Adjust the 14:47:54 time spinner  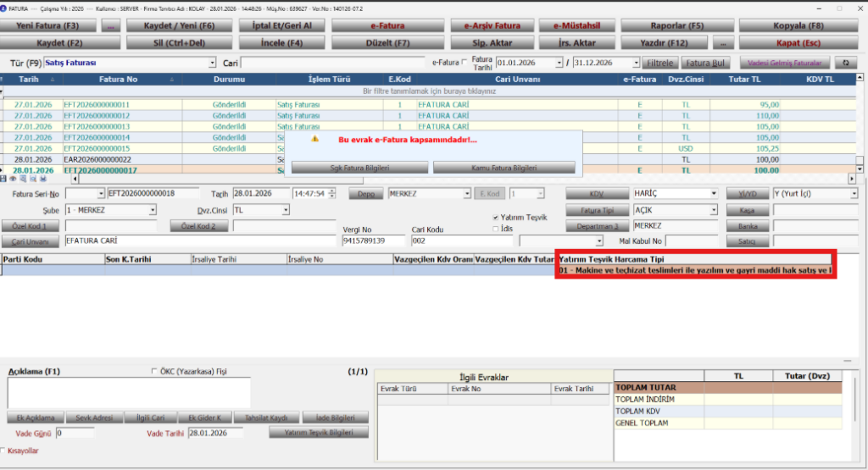[331, 194]
